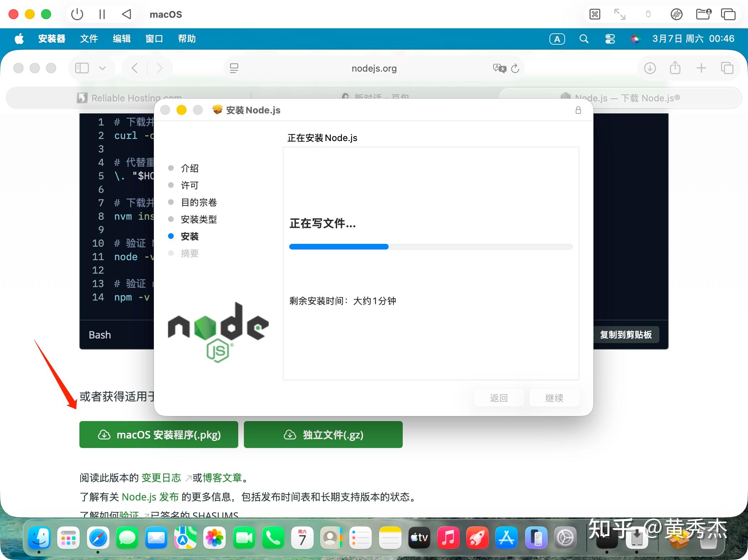Image resolution: width=748 pixels, height=560 pixels.
Task: Click the Safari share icon
Action: (675, 68)
